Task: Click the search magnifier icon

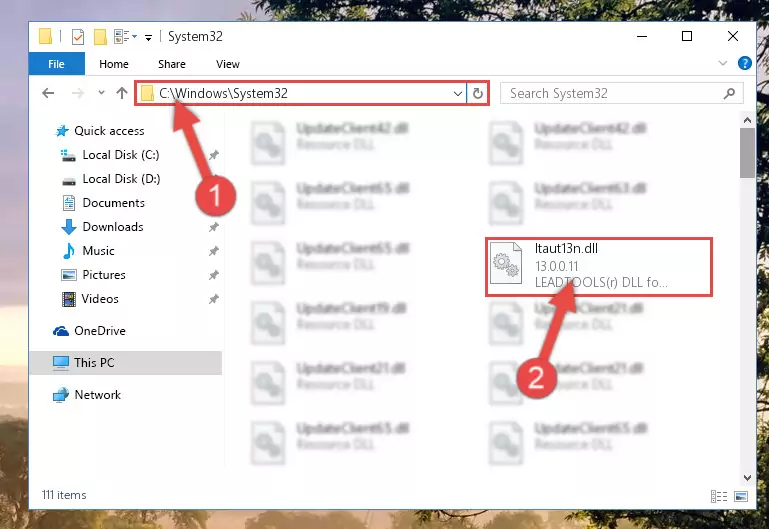Action: pyautogui.click(x=729, y=93)
